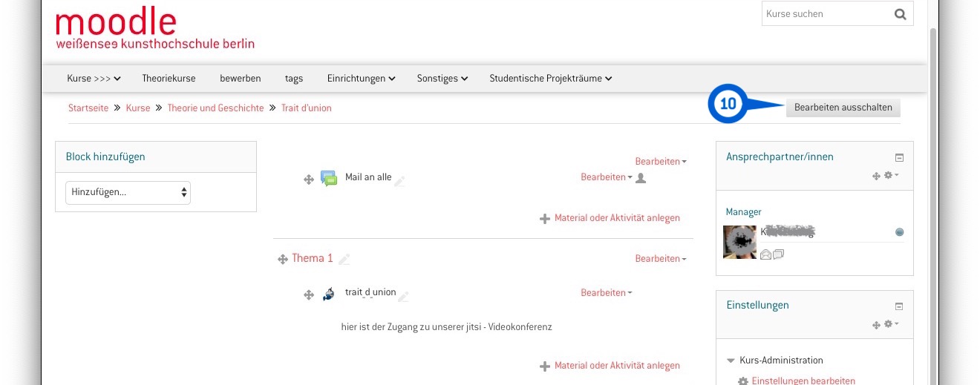Open Bearbeiten dropdown for trait_d_union
Viewport: 980px width, 385px height.
tap(607, 293)
